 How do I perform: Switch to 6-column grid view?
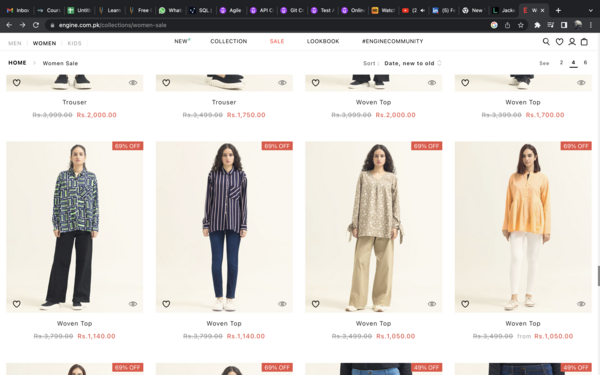585,63
